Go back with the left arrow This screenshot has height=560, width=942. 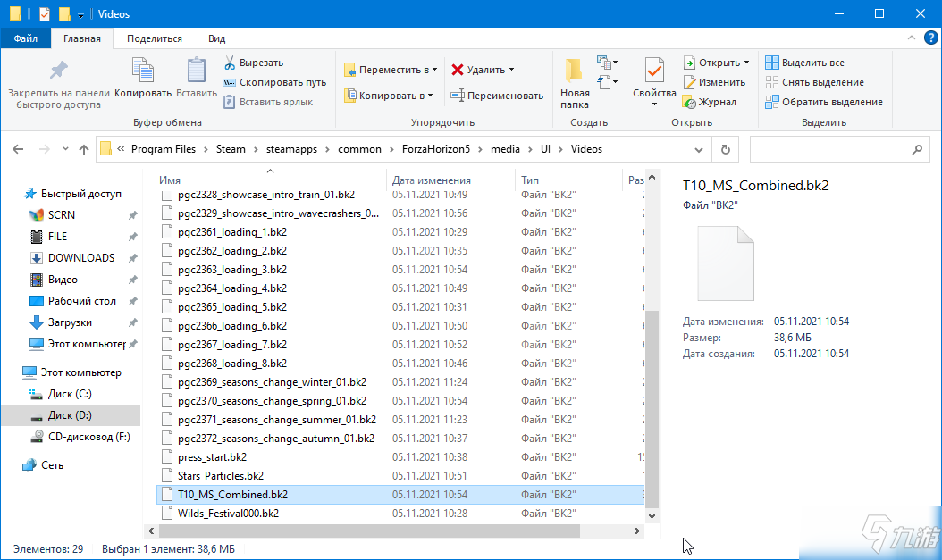[18, 149]
